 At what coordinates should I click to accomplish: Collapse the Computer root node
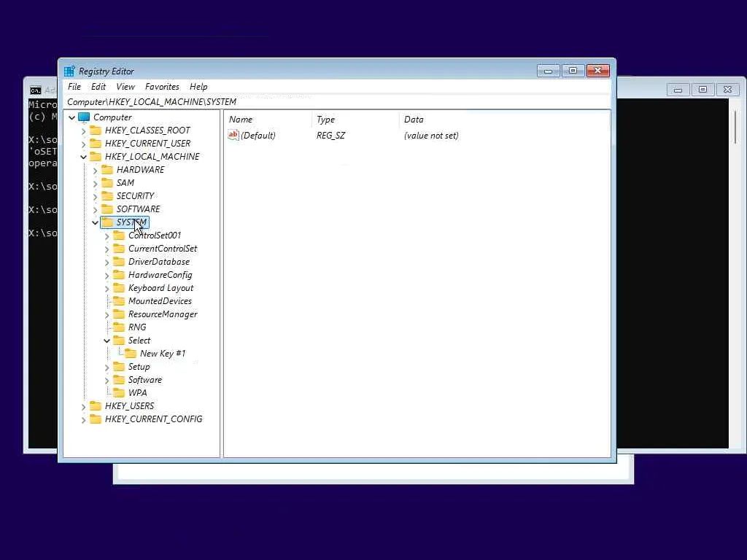[72, 117]
